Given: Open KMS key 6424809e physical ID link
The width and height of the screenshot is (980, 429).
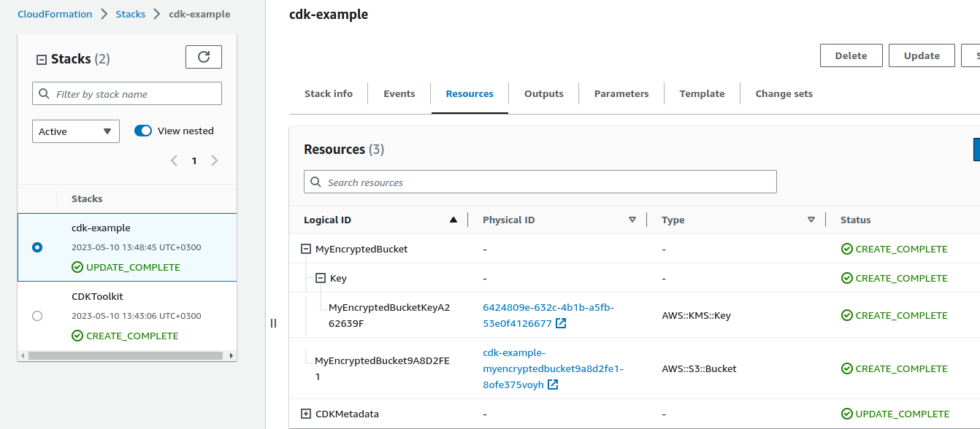Looking at the screenshot, I should (x=548, y=315).
